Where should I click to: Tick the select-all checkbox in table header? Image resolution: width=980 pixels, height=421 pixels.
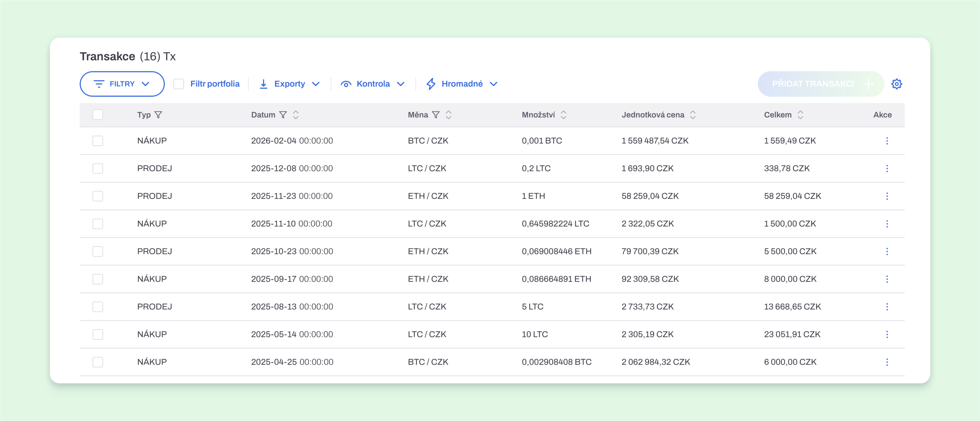(98, 114)
